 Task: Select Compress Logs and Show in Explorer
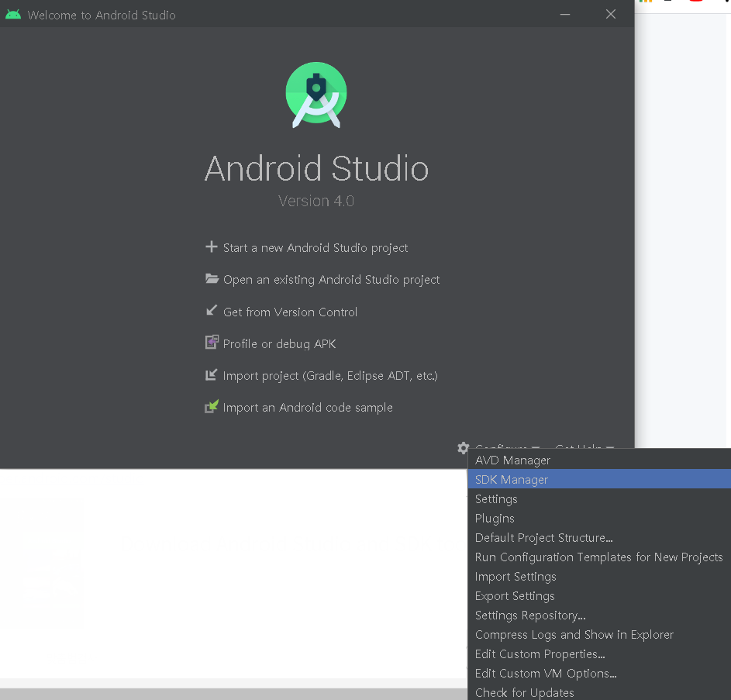(x=599, y=634)
